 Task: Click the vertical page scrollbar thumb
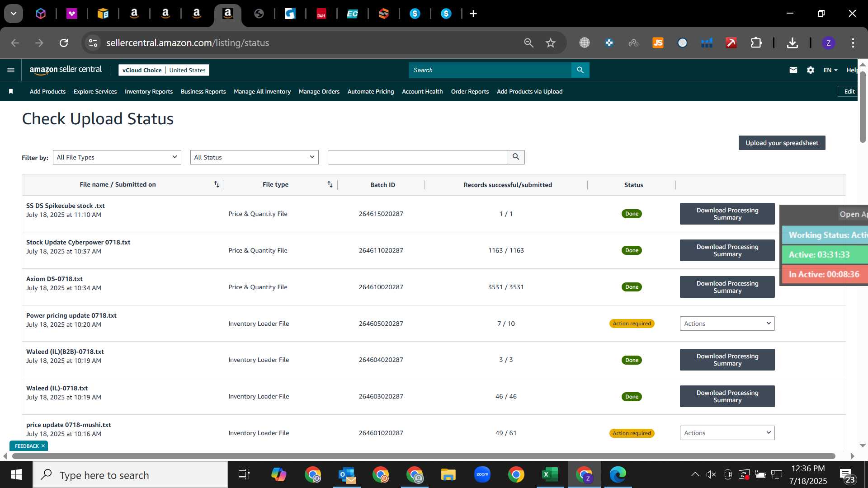point(863,107)
